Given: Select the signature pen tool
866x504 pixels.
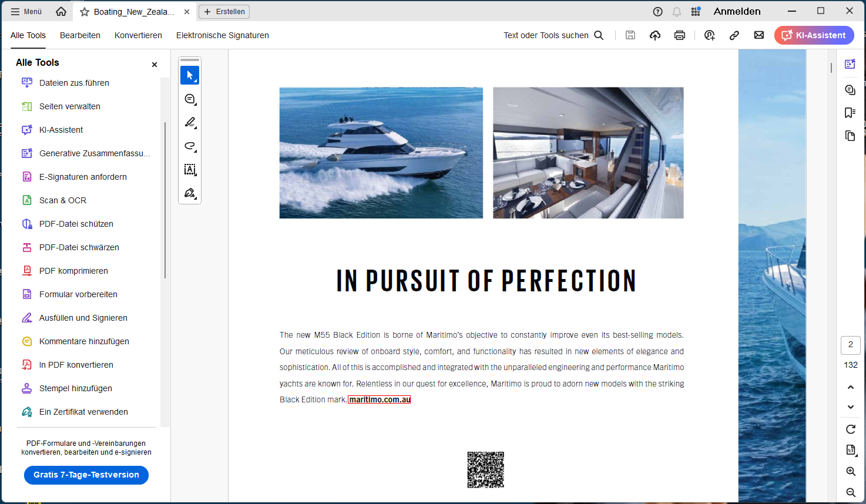Looking at the screenshot, I should (x=190, y=193).
